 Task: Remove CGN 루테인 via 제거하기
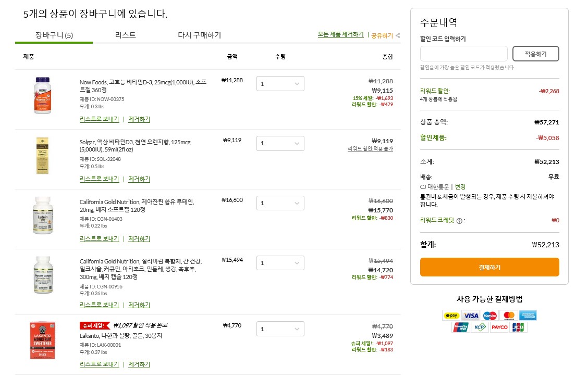(139, 239)
